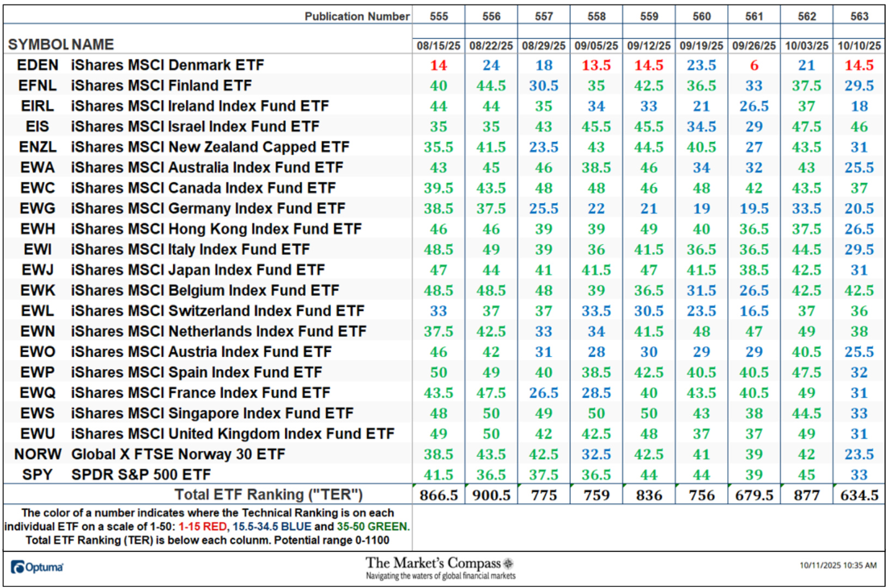The height and width of the screenshot is (588, 888).
Task: Select iShares MSCI Finland ETF name
Action: (161, 85)
